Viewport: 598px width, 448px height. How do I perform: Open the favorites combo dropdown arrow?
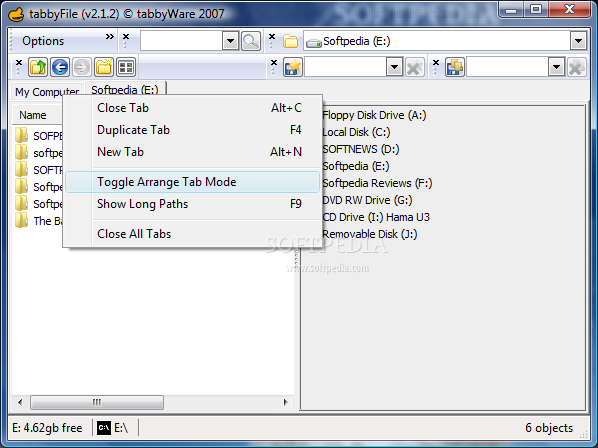coord(394,67)
